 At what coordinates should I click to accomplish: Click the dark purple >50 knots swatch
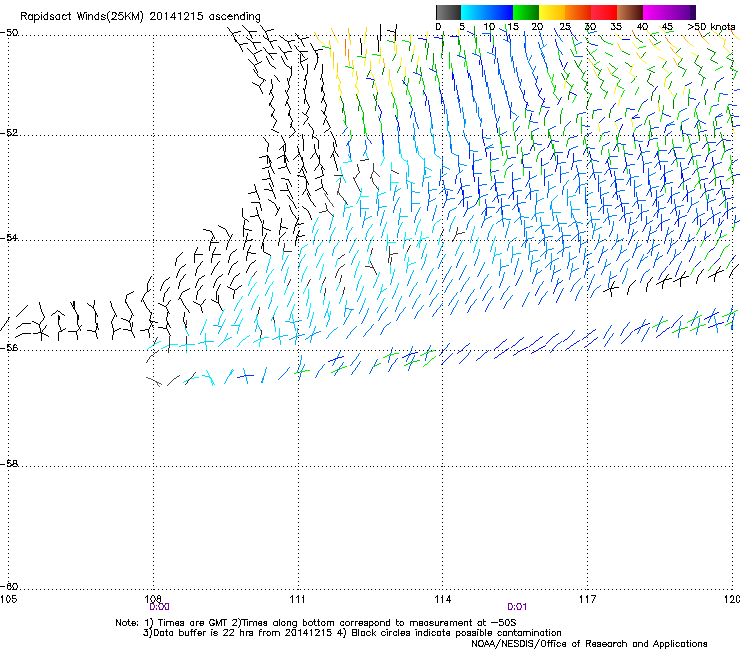[x=693, y=12]
